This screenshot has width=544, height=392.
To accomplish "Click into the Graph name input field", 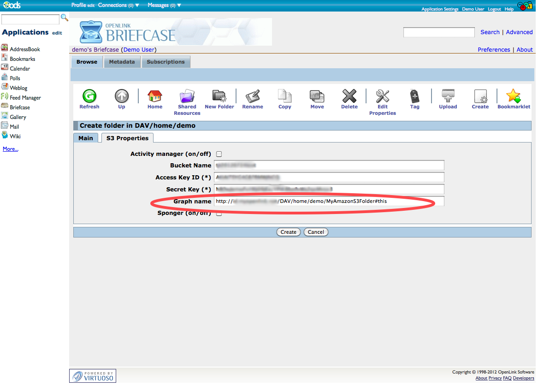I will 329,201.
